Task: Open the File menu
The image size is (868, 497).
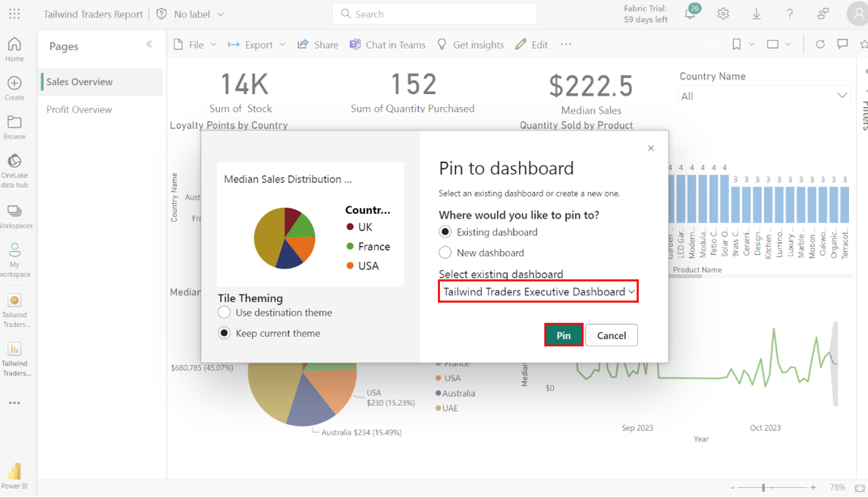Action: [x=195, y=45]
